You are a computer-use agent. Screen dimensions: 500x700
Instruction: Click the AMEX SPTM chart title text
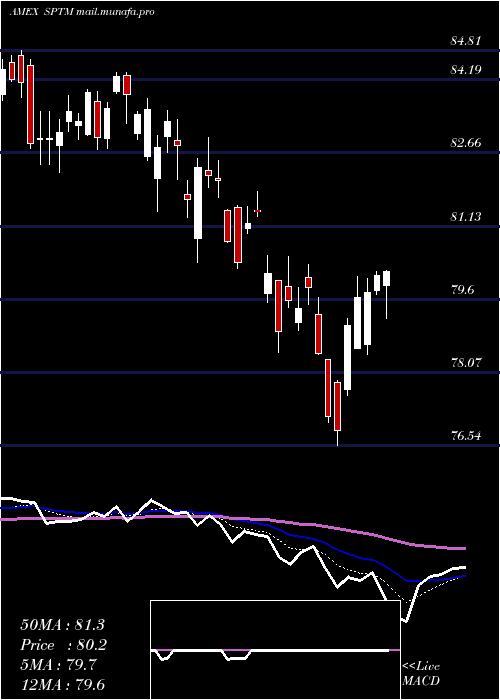82,12
